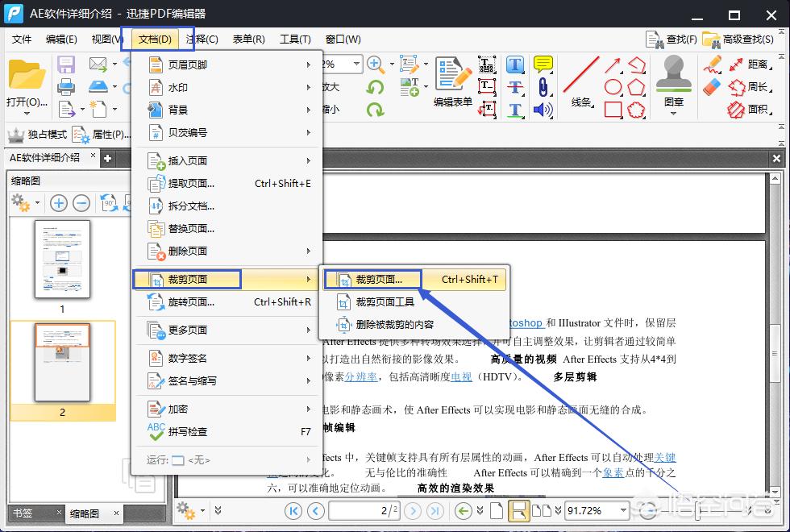Add a sticky note annotation
790x532 pixels.
(543, 64)
